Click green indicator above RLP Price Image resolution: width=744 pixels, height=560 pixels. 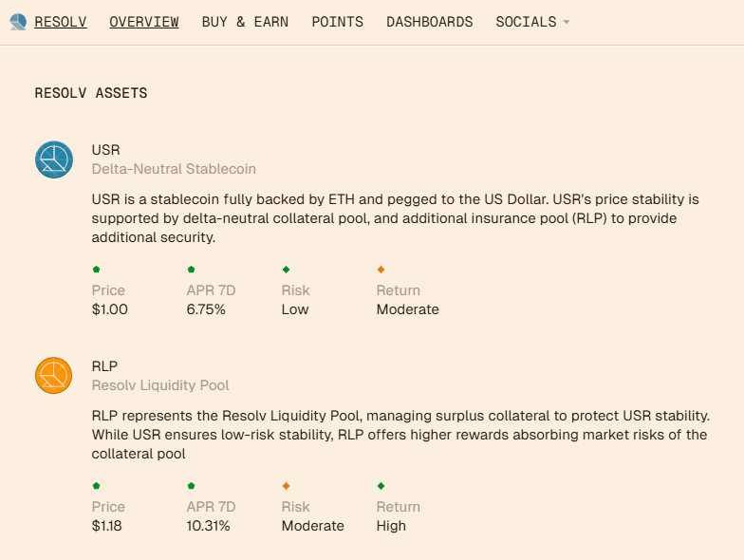(96, 486)
